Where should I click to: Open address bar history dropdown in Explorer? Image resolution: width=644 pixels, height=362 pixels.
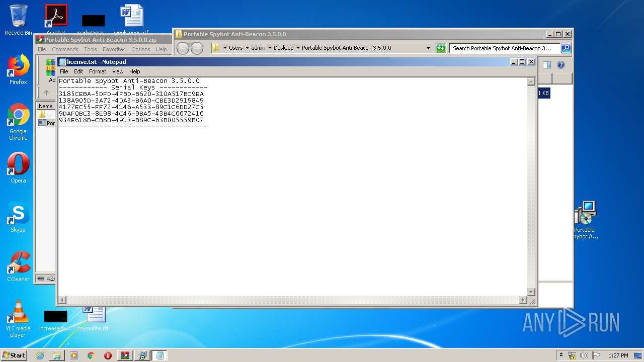click(x=428, y=48)
